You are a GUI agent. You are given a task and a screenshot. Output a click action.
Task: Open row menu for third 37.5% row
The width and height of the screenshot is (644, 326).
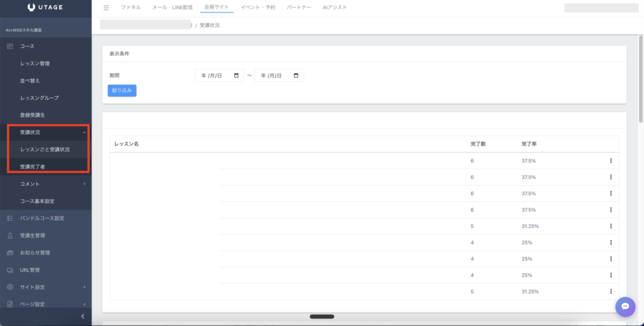[x=611, y=194]
